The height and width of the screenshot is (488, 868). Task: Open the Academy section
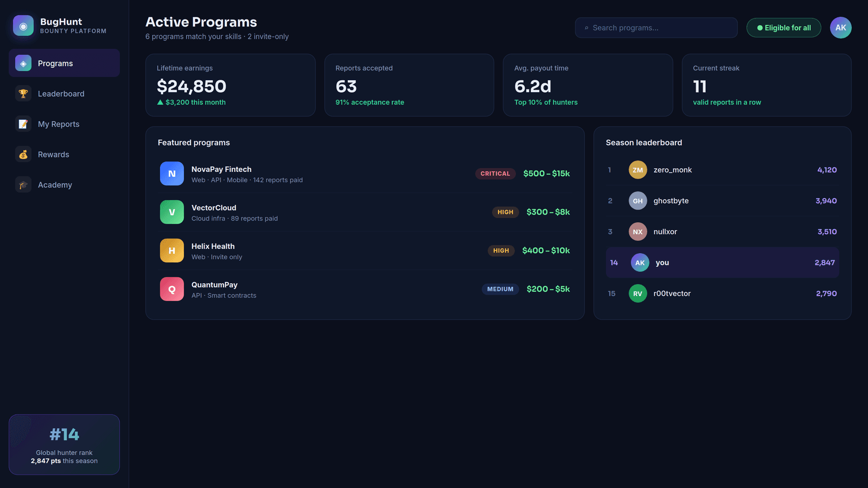[x=64, y=185]
